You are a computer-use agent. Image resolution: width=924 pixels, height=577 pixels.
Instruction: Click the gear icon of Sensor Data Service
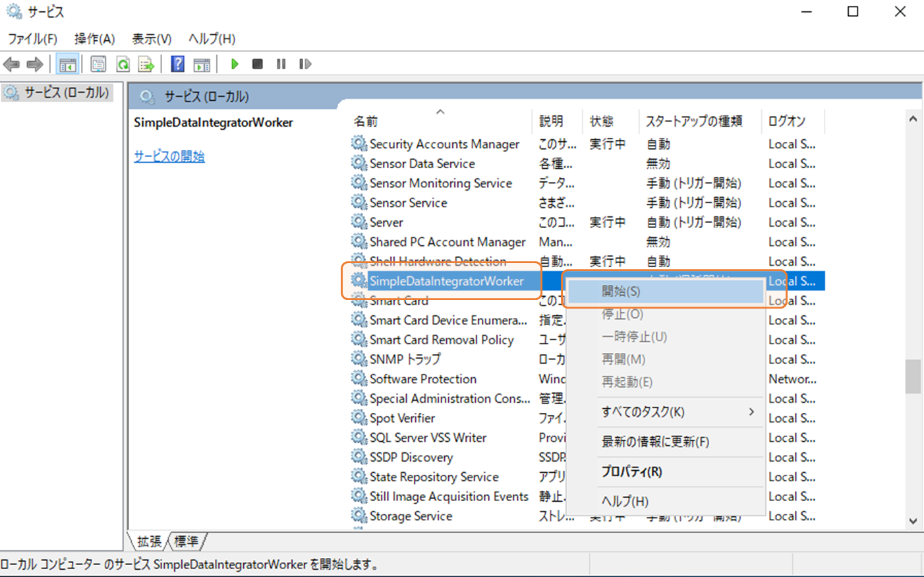click(x=359, y=163)
